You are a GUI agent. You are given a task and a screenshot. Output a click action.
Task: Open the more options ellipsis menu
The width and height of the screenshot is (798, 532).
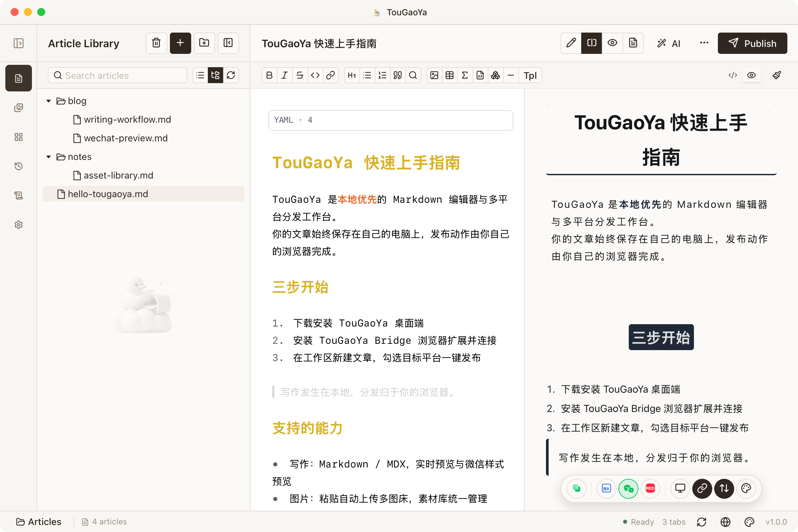704,43
